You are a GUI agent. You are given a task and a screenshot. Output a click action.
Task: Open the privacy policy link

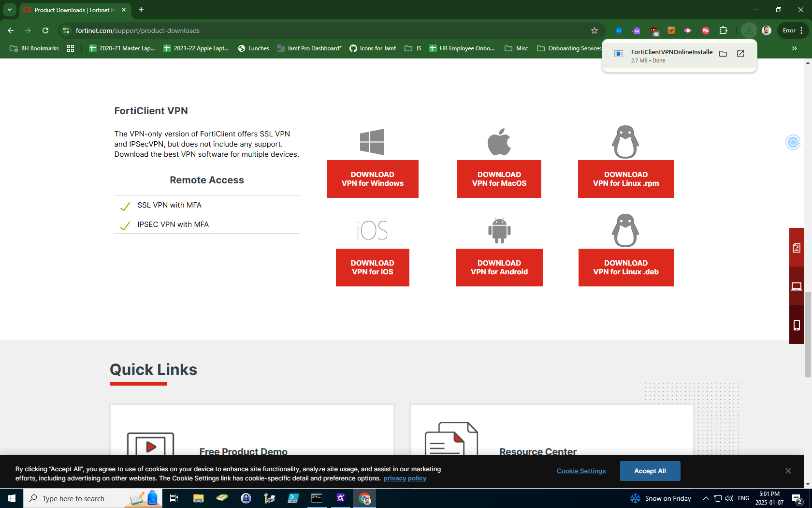pos(405,478)
